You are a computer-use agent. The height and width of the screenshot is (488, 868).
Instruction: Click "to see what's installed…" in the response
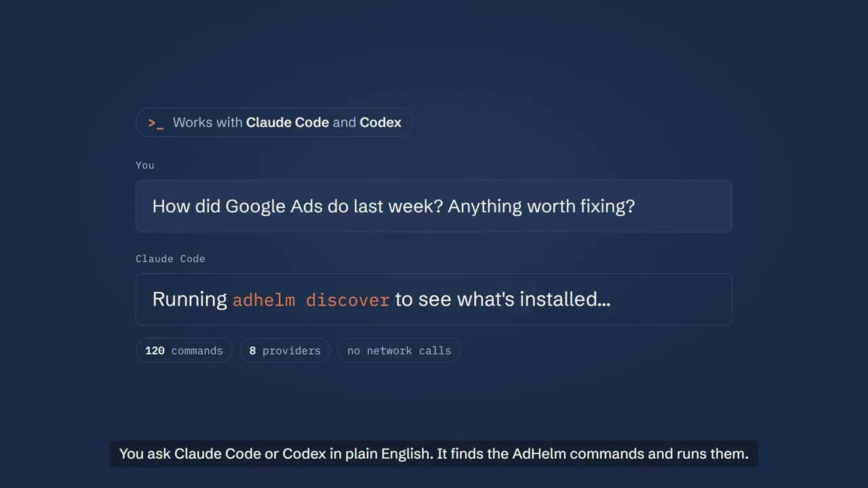503,300
